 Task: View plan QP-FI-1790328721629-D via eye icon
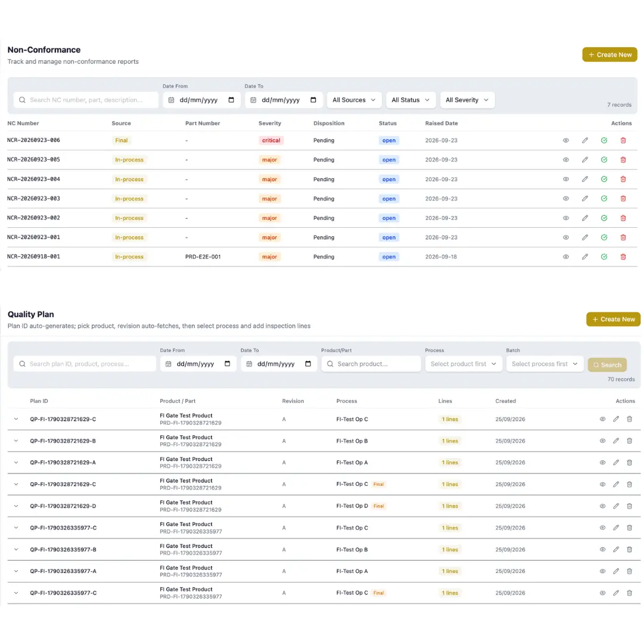(x=602, y=506)
